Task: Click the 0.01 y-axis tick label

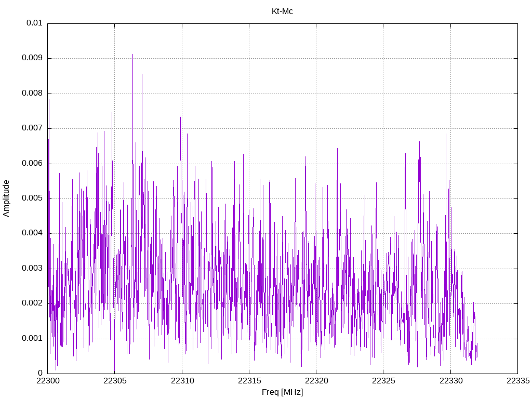Action: [x=34, y=23]
